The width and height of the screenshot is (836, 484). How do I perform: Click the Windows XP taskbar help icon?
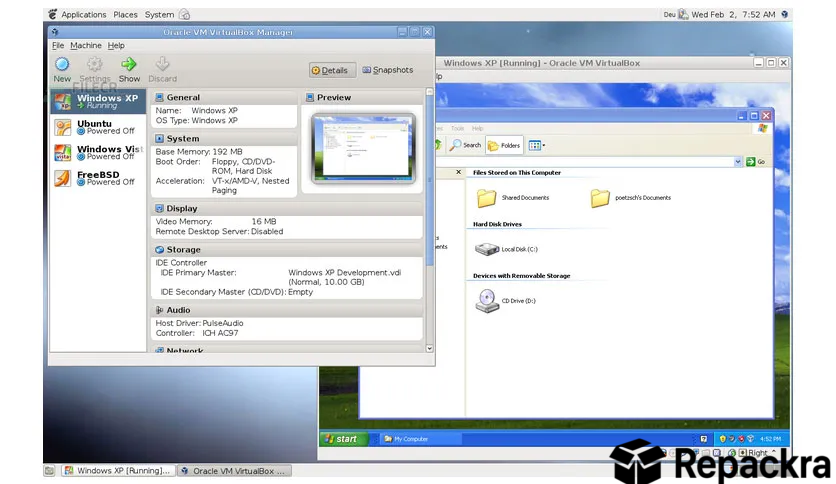click(x=704, y=439)
